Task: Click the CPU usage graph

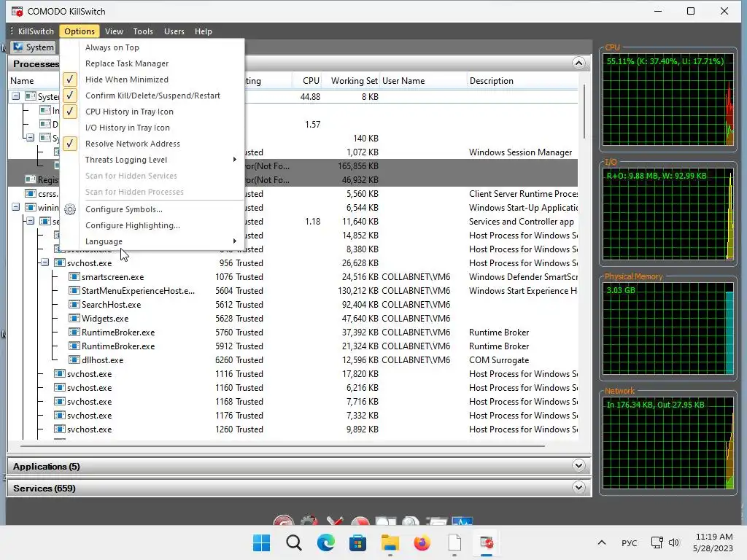Action: 668,101
